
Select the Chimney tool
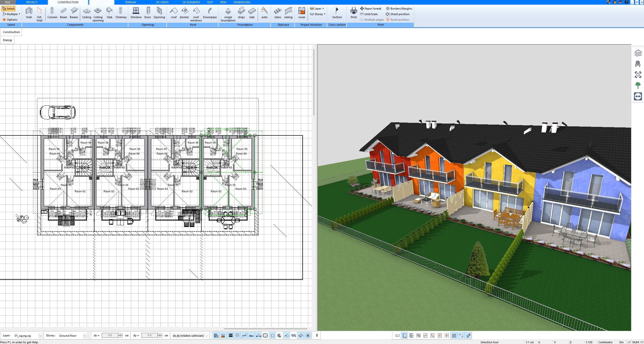tap(121, 13)
